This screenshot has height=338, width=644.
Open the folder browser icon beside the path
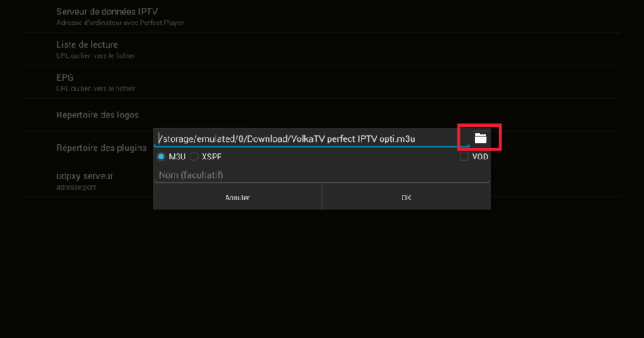[x=480, y=138]
